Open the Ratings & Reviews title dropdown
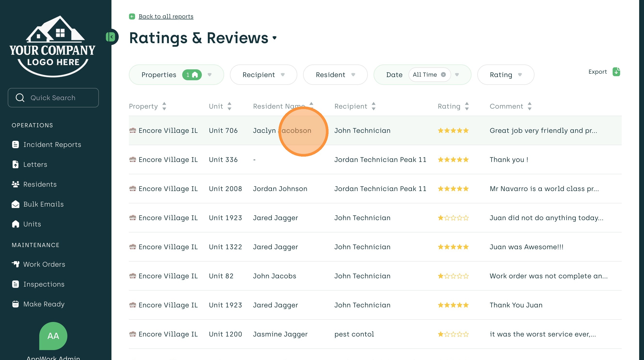Image resolution: width=644 pixels, height=360 pixels. pos(275,38)
